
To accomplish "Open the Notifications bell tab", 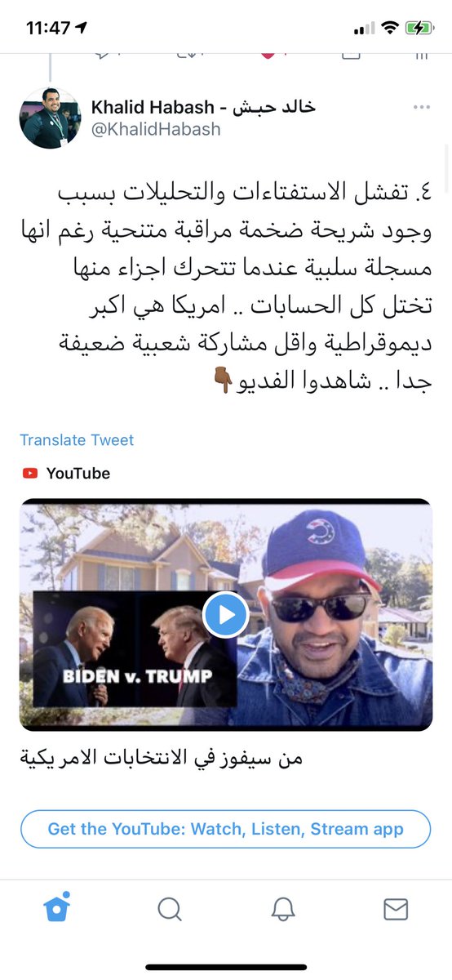I will click(282, 909).
